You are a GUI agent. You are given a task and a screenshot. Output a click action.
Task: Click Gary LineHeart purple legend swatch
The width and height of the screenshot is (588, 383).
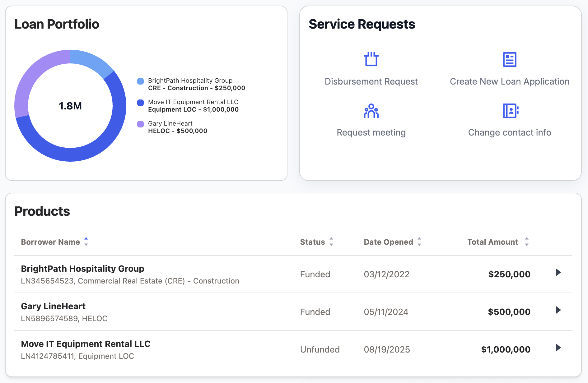141,124
